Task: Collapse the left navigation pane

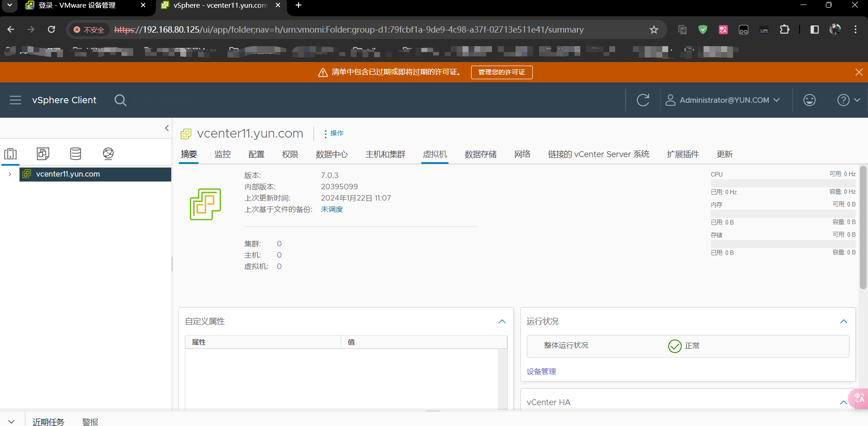Action: [167, 128]
